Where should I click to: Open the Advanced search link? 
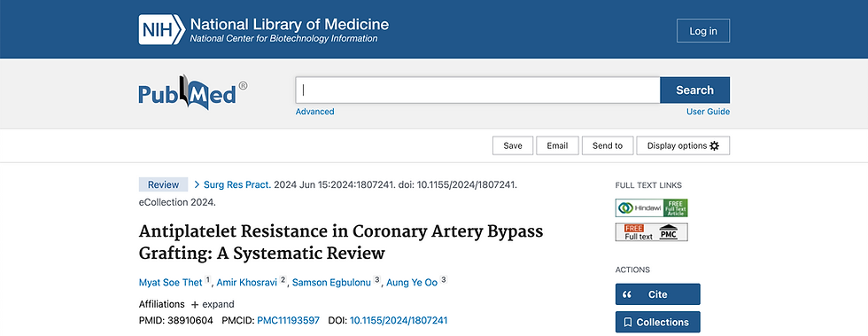click(x=315, y=112)
